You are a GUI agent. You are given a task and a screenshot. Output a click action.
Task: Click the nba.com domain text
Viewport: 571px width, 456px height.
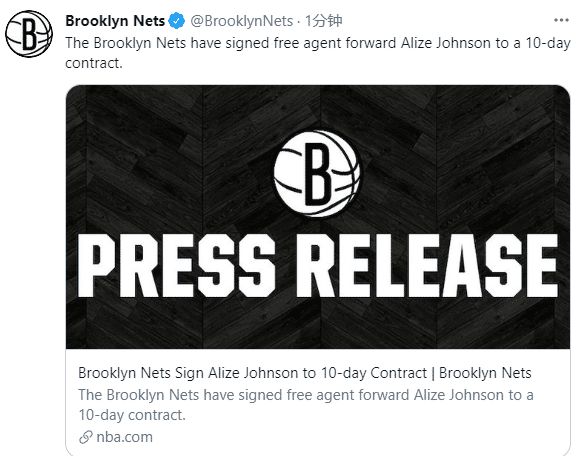pyautogui.click(x=125, y=437)
